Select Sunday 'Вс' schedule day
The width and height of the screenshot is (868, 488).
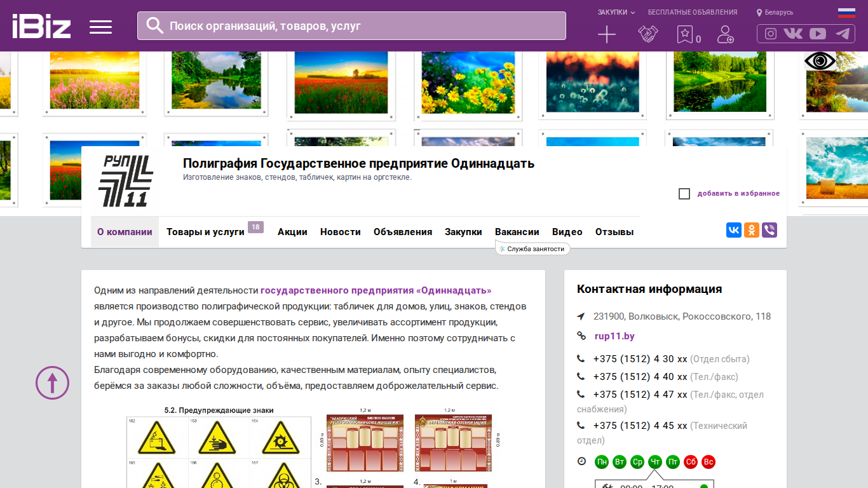[x=709, y=462]
